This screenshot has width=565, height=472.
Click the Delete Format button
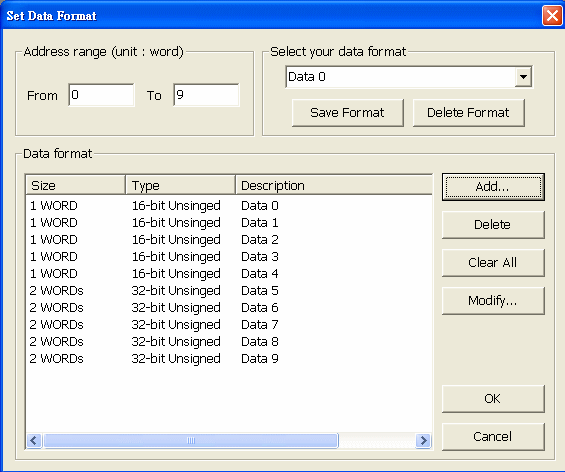coord(468,113)
